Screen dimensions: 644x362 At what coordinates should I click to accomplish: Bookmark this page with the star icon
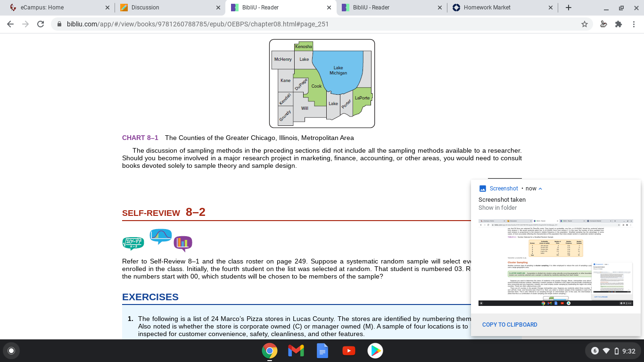click(x=585, y=24)
